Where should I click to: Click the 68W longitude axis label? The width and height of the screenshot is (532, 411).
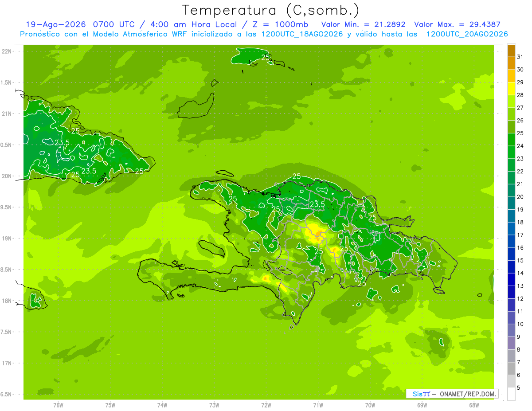point(473,405)
